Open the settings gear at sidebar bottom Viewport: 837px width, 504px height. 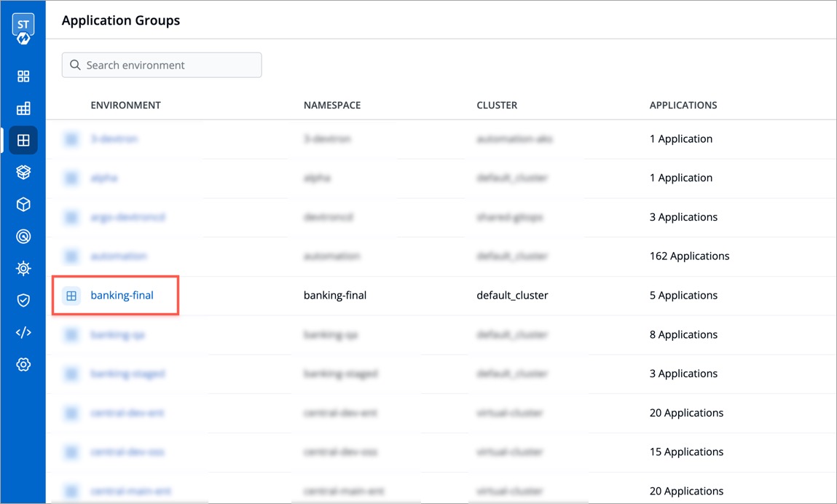23,364
